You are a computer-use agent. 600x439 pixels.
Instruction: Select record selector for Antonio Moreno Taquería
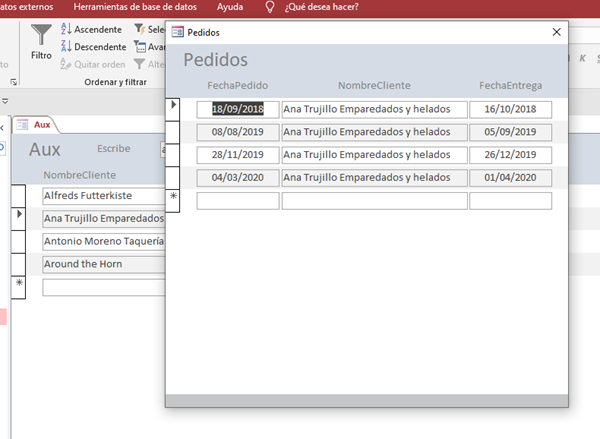18,242
